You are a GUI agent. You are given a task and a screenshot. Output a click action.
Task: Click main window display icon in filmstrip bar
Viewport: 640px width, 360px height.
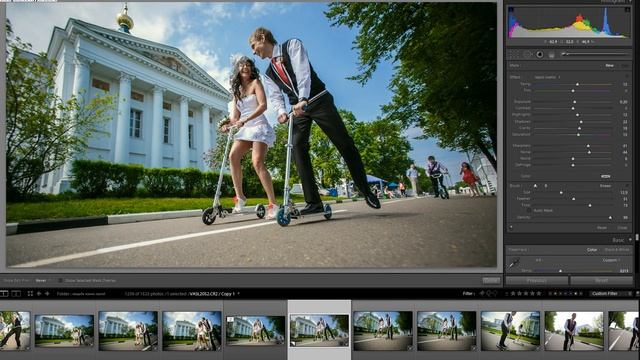click(x=4, y=293)
